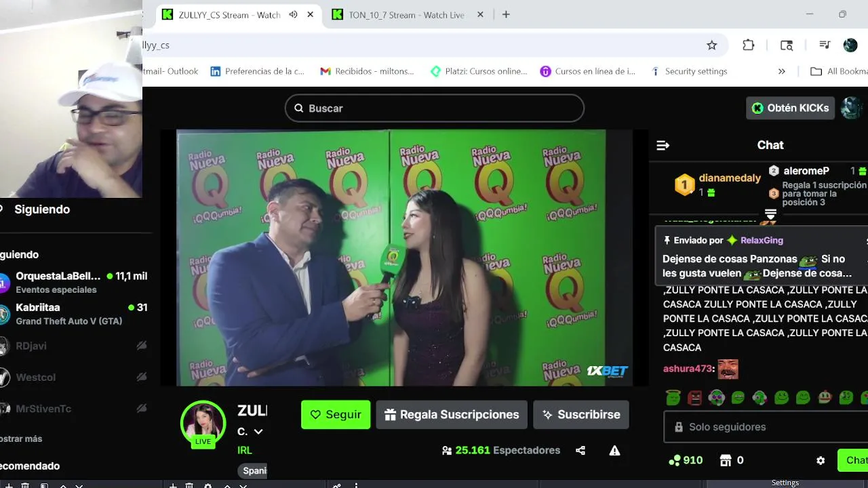Open chat settings gear

tap(821, 460)
